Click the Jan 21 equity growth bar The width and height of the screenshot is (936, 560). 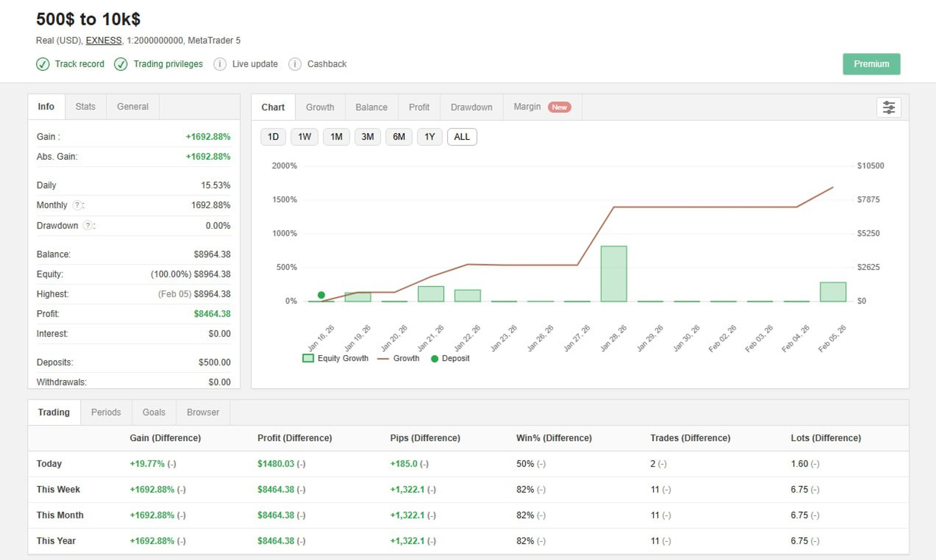tap(431, 294)
